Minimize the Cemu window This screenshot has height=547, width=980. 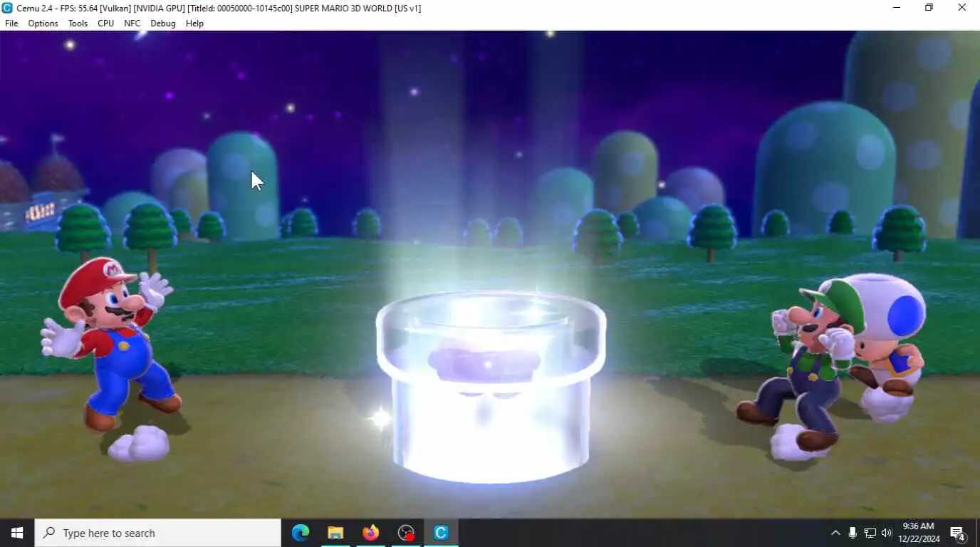coord(897,8)
